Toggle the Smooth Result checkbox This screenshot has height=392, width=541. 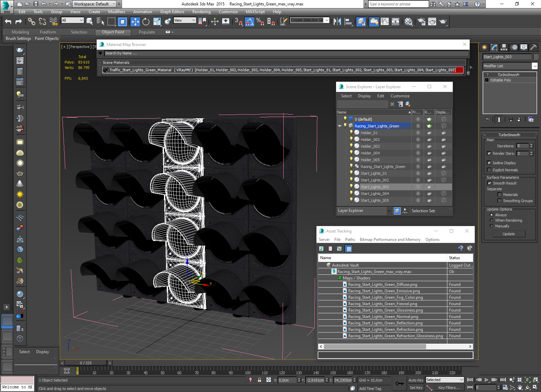489,183
